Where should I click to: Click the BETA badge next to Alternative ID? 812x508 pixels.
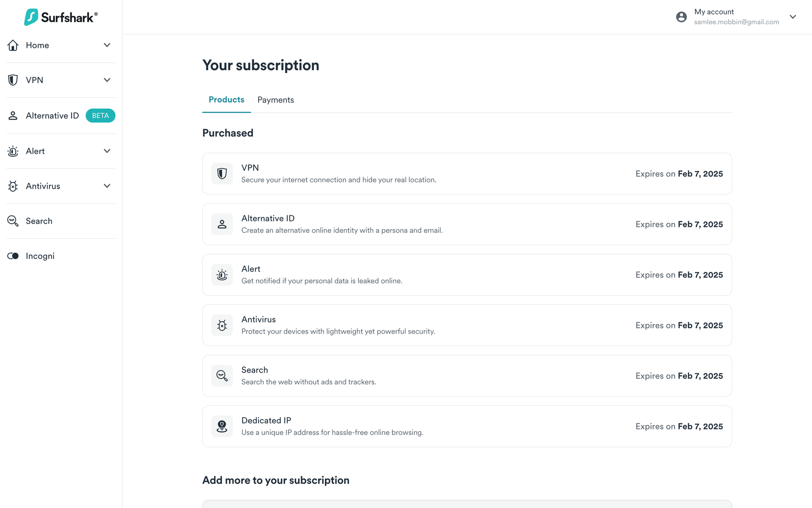(101, 116)
